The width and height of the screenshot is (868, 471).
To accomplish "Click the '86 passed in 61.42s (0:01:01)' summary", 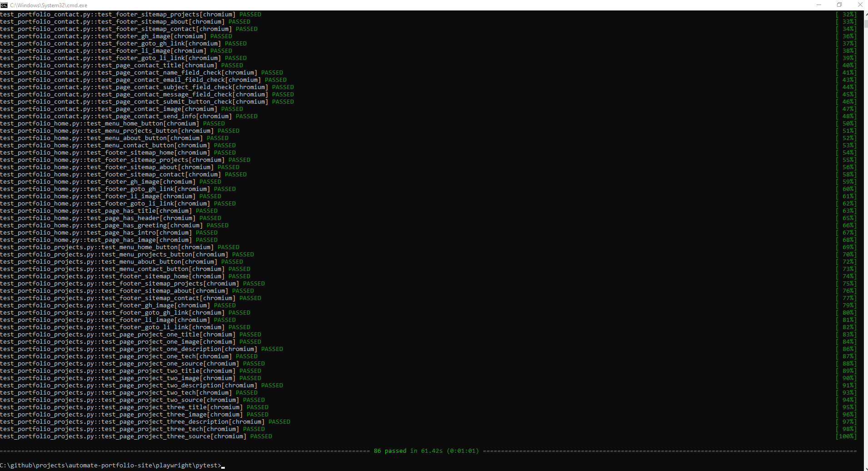I will pyautogui.click(x=426, y=451).
